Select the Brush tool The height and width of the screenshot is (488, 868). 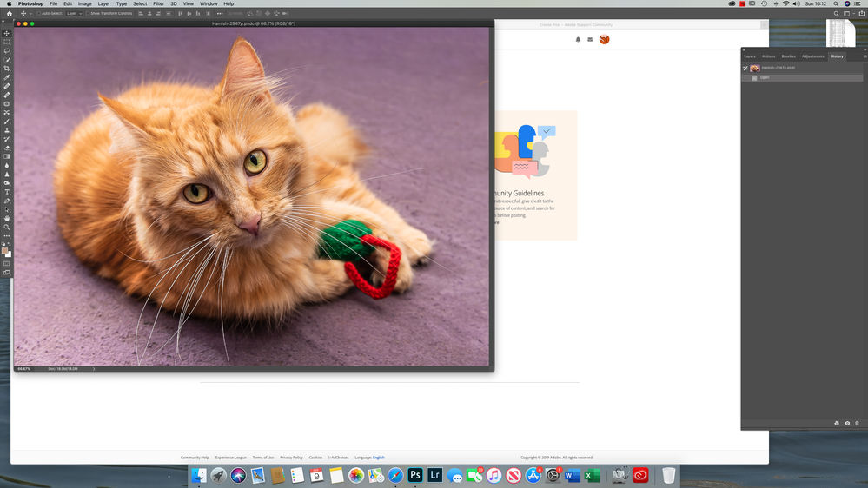[x=7, y=122]
